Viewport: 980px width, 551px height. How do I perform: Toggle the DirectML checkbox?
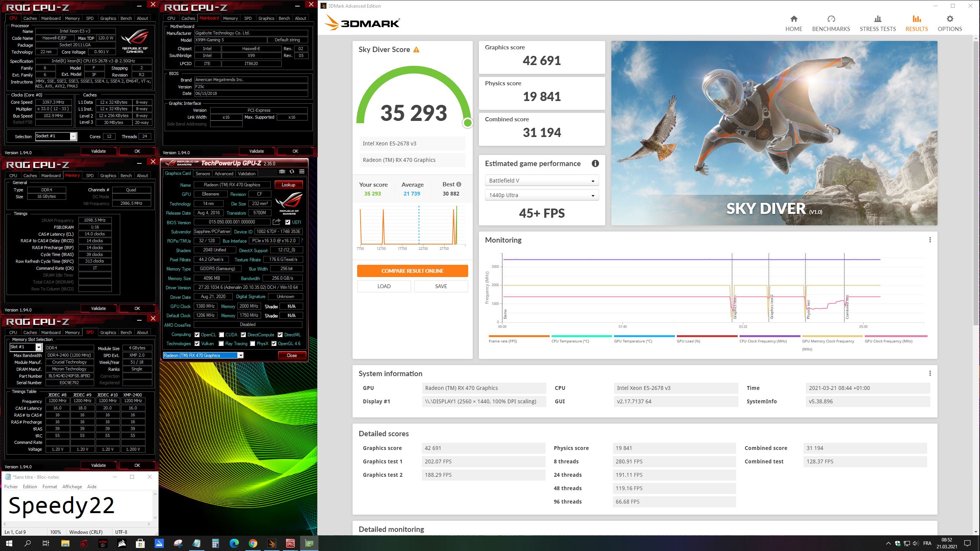pos(280,334)
